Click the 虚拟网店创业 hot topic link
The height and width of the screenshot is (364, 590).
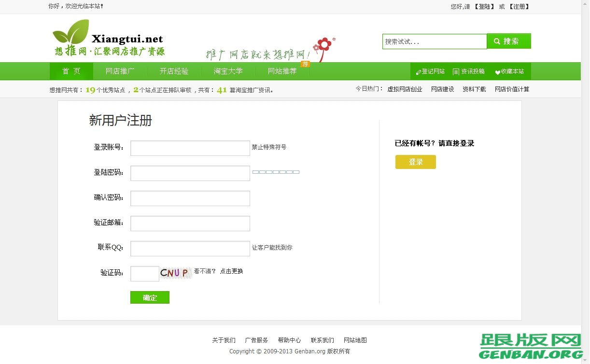coord(405,89)
